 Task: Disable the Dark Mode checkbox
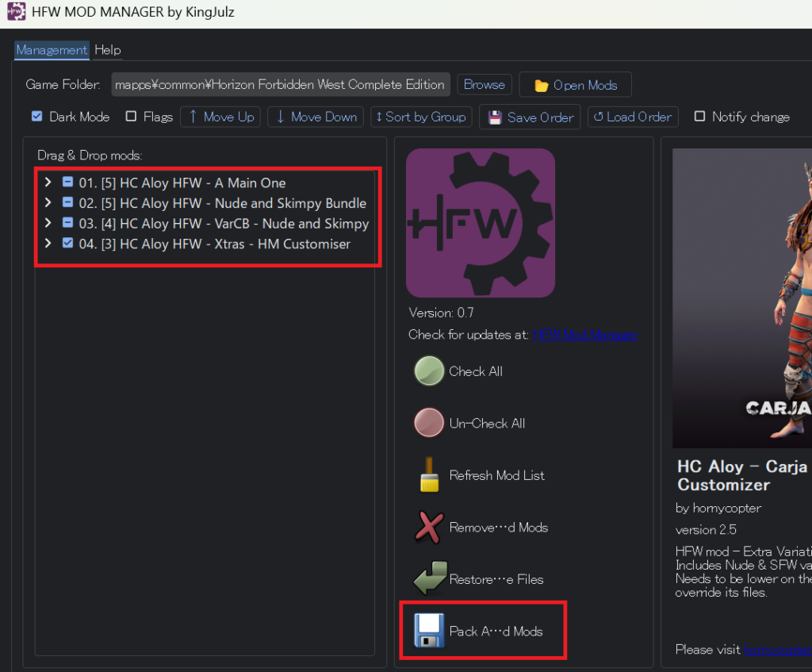click(x=36, y=117)
